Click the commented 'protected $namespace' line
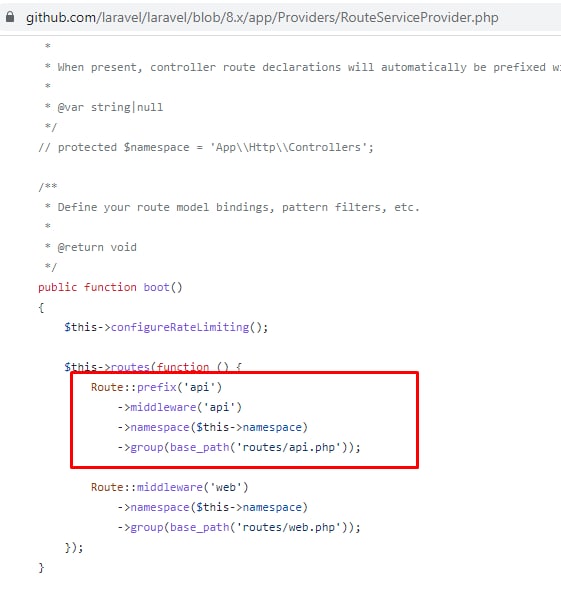 (206, 147)
